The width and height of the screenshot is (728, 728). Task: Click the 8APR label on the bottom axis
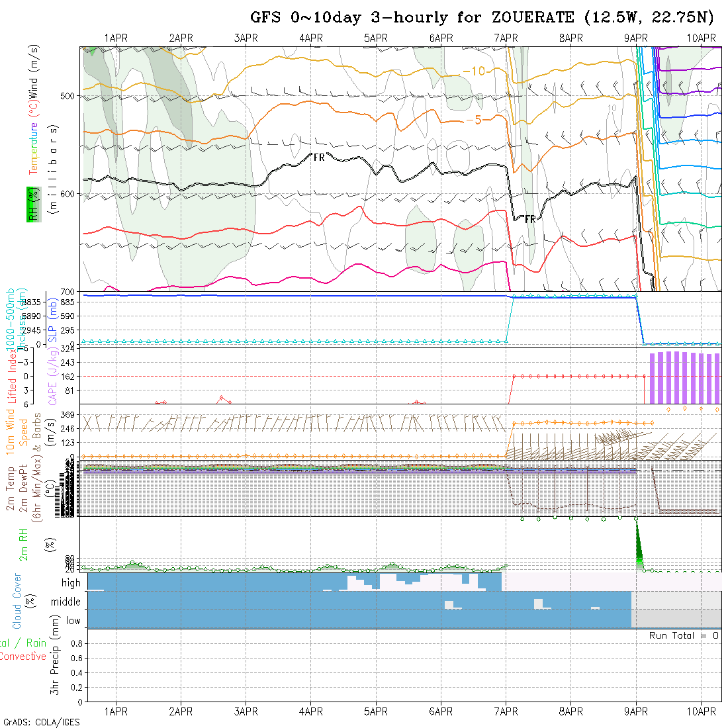570,711
